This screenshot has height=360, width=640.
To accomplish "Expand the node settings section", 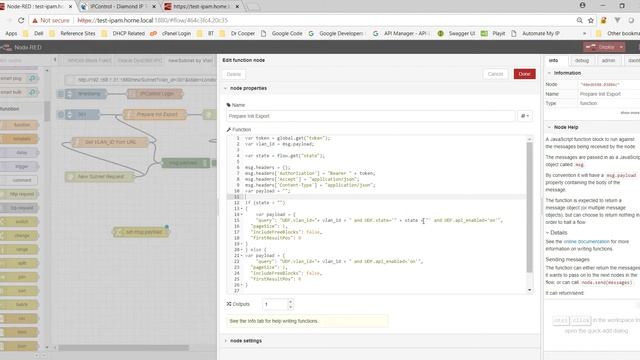I will click(243, 340).
